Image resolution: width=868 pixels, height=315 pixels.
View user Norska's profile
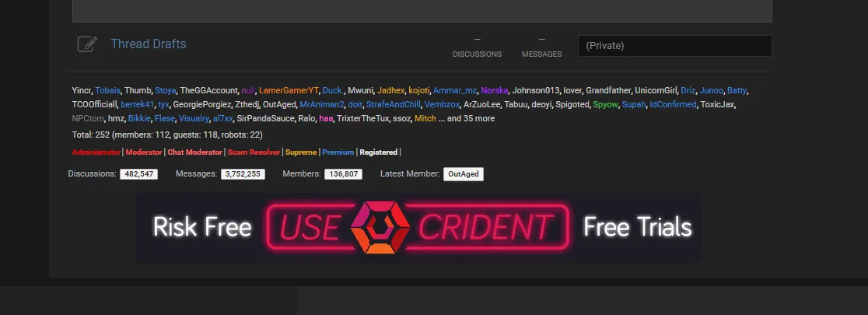coord(493,91)
